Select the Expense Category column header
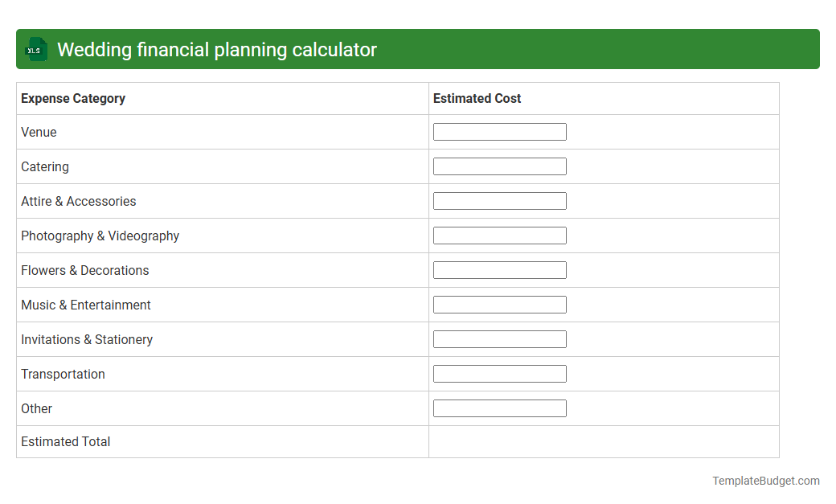The width and height of the screenshot is (836, 504). (72, 98)
